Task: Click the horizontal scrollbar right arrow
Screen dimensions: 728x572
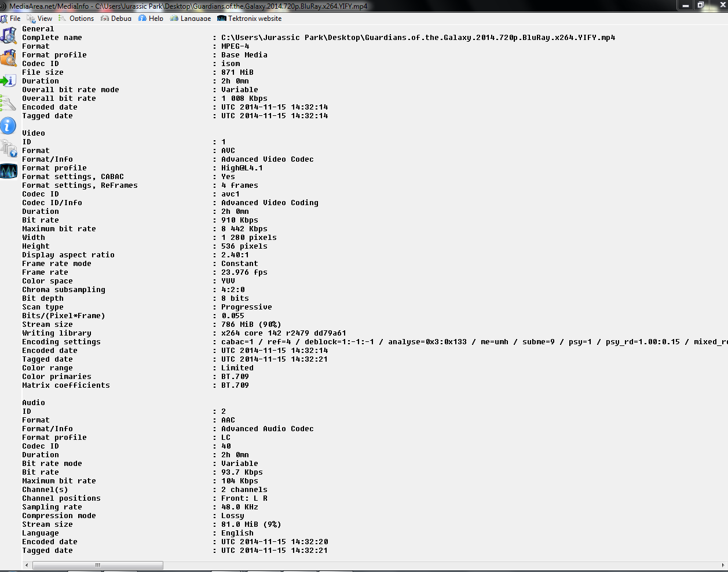Action: [x=723, y=565]
